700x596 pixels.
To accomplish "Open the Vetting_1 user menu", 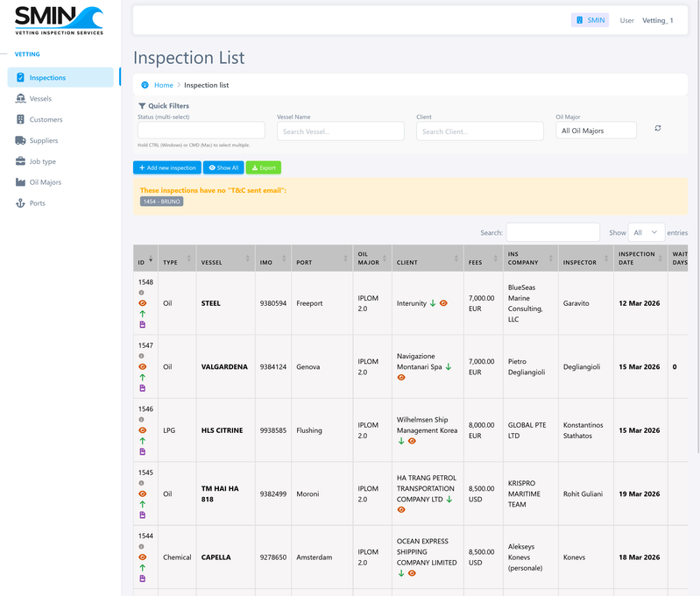I will [657, 20].
